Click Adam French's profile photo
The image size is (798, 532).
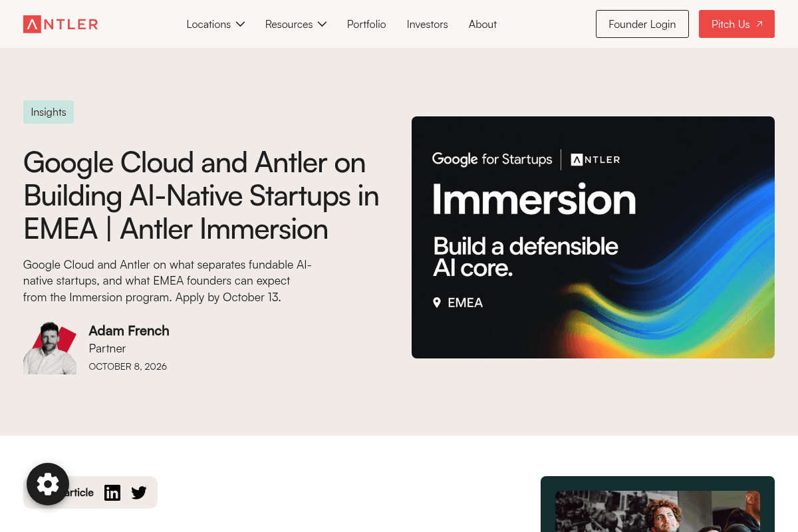[x=50, y=348]
